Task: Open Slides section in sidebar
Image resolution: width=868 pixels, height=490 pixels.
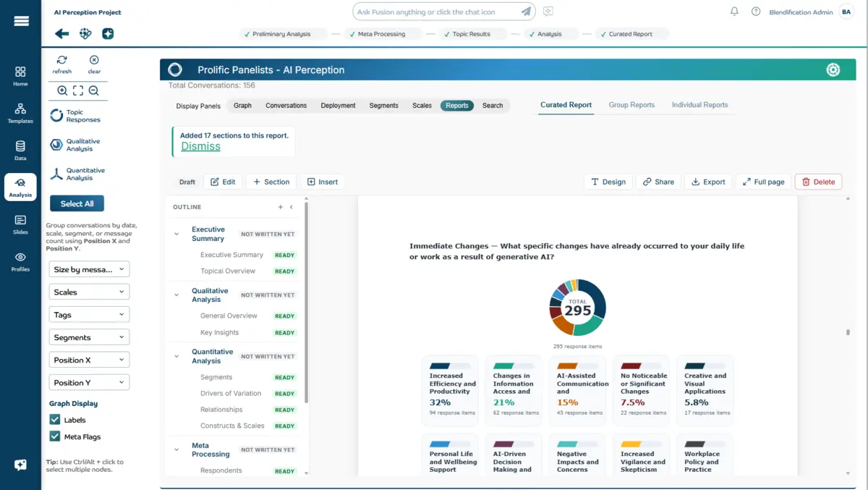Action: click(x=20, y=224)
